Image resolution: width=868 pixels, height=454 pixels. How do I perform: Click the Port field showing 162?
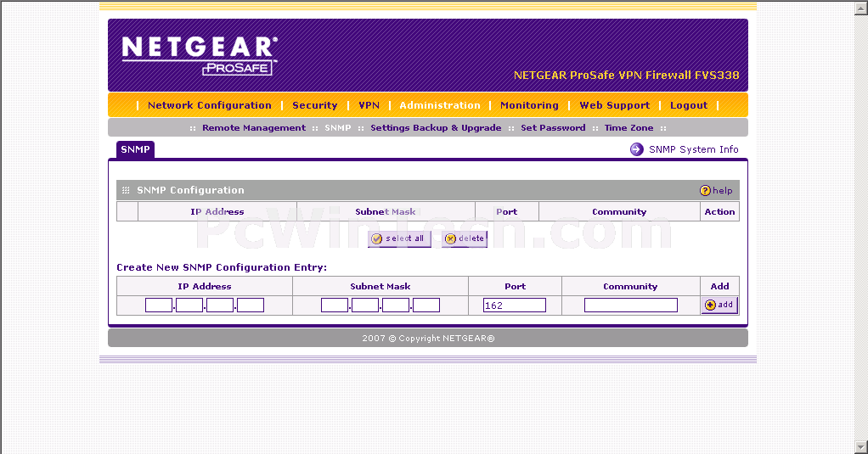pos(515,305)
